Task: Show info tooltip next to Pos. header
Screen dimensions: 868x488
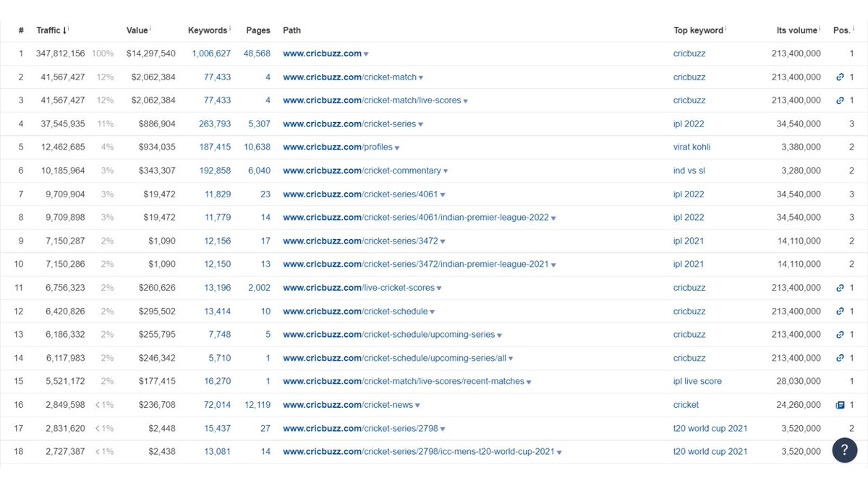Action: 854,29
